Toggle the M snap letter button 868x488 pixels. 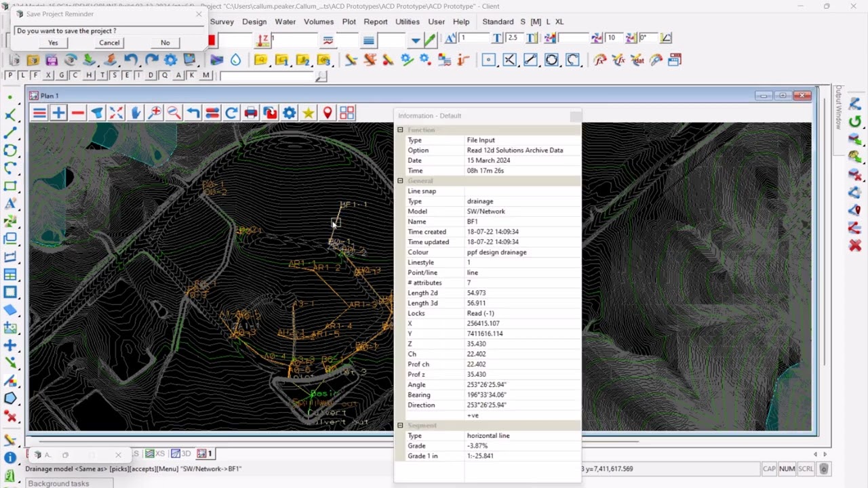pos(206,75)
